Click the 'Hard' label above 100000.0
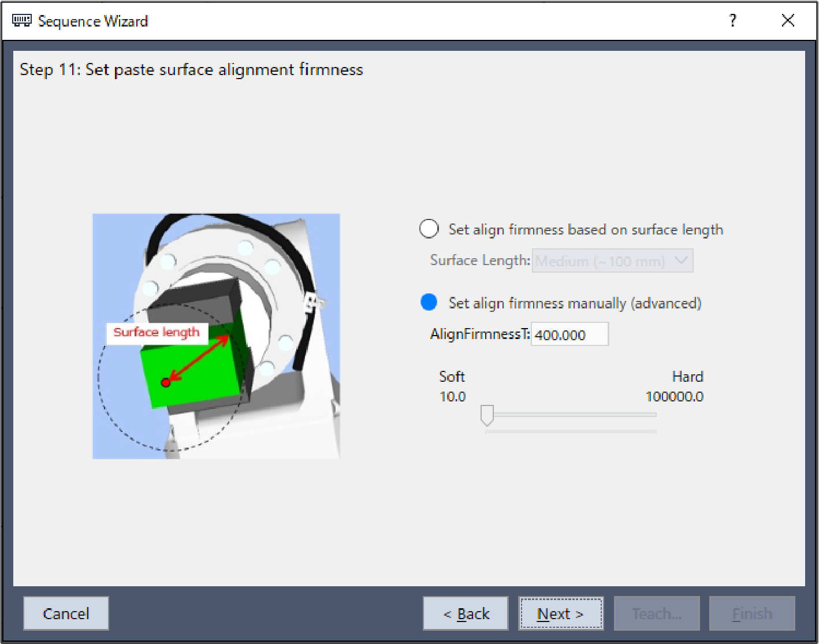 click(x=687, y=377)
